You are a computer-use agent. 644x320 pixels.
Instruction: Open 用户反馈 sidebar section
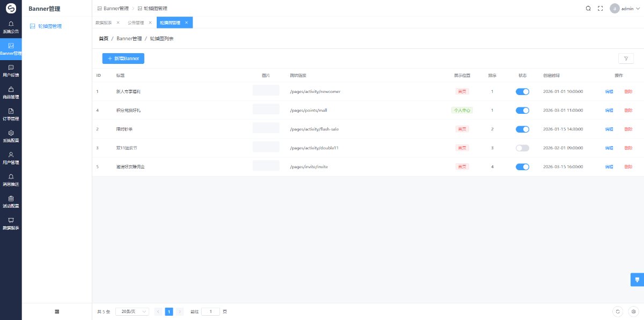tap(11, 71)
